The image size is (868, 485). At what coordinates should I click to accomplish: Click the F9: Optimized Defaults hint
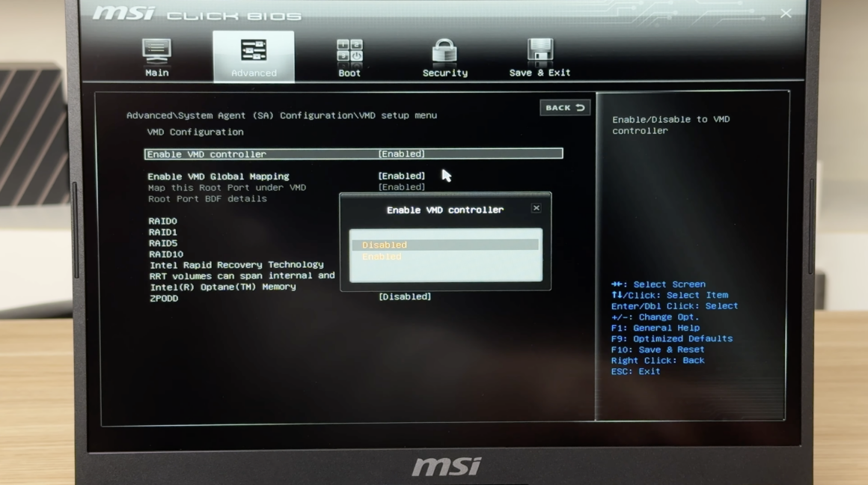click(x=671, y=339)
